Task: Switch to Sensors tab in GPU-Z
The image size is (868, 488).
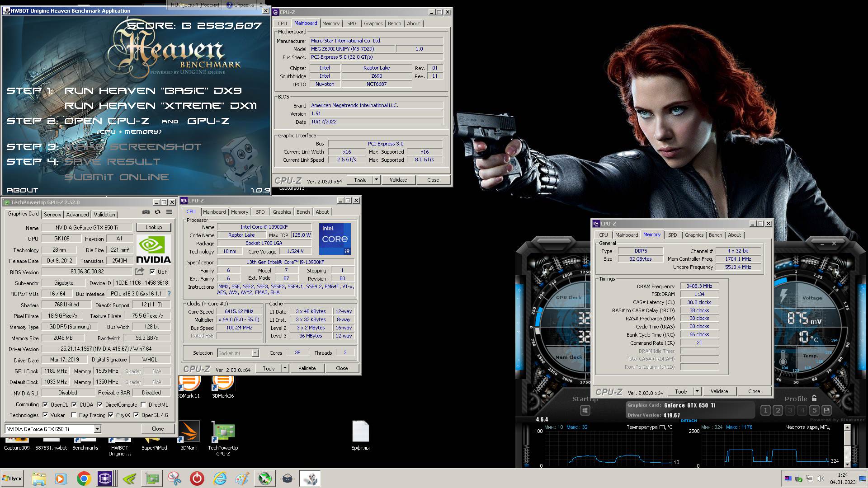Action: coord(52,215)
